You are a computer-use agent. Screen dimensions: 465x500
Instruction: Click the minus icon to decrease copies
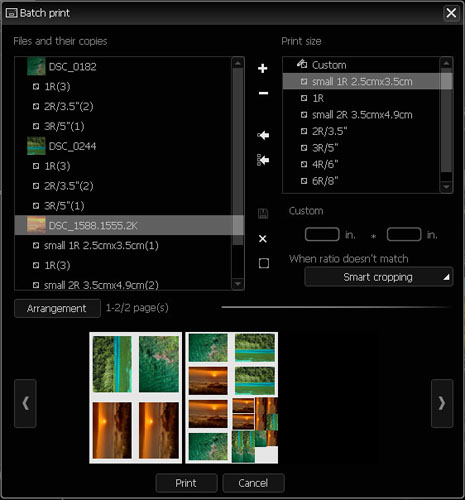tap(263, 93)
